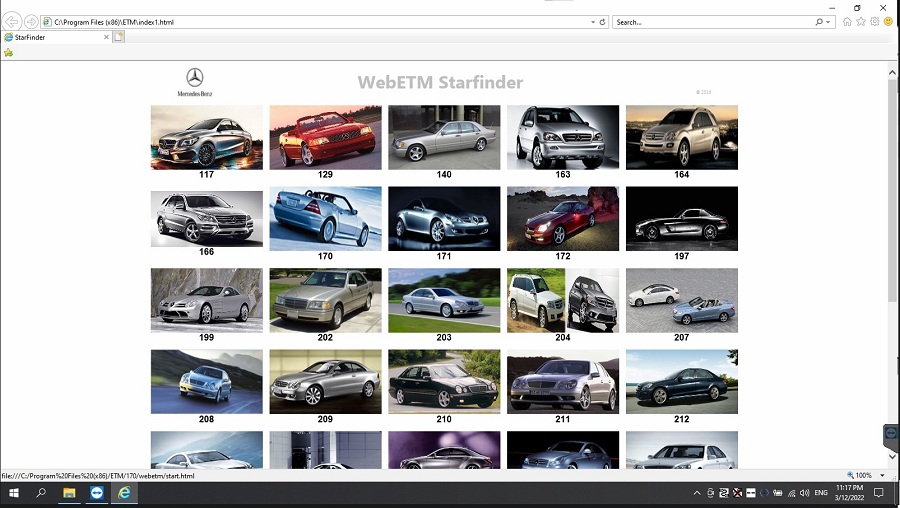Screen dimensions: 900x508
Task: Open the model 166 SUV thumbnail
Action: click(x=207, y=219)
